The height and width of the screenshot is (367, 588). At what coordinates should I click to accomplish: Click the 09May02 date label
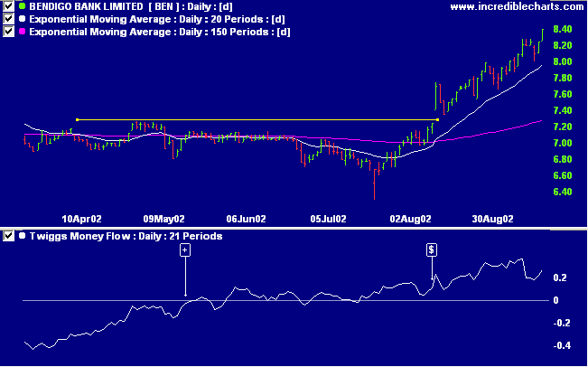pos(164,219)
